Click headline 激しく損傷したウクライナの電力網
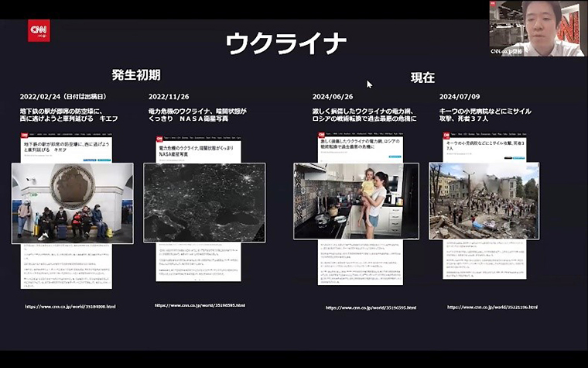 pos(364,115)
